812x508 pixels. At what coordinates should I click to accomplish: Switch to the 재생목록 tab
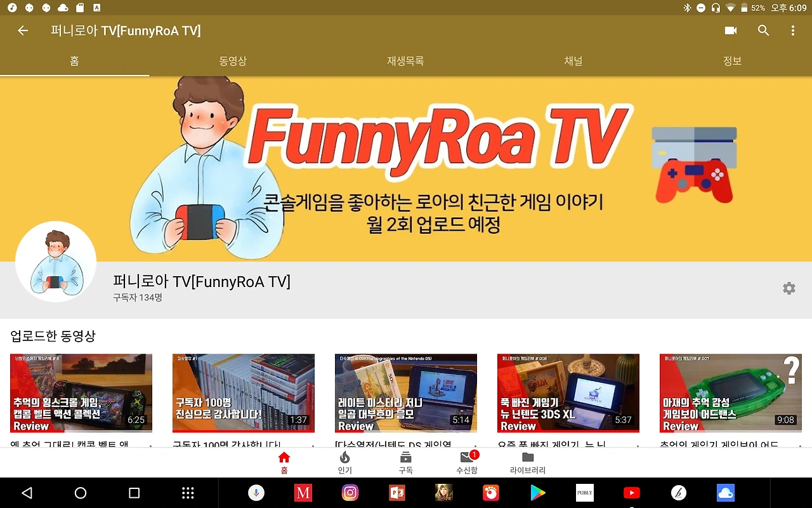tap(406, 60)
